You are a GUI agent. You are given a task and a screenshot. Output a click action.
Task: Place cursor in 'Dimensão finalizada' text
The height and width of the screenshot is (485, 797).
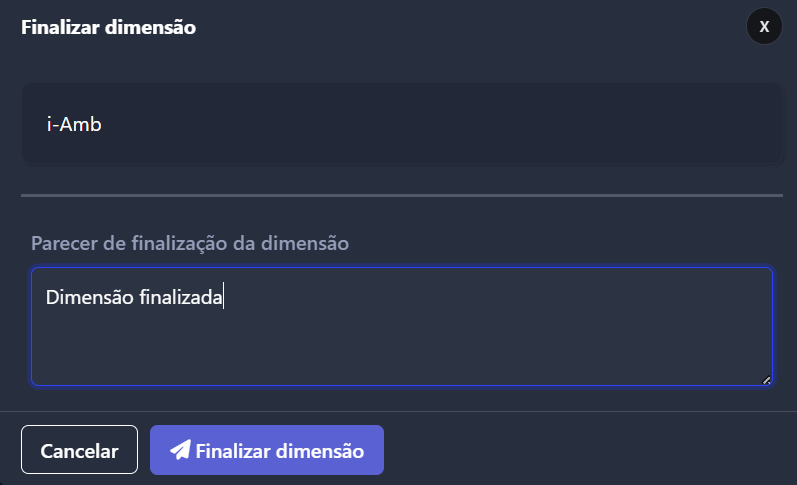pyautogui.click(x=134, y=297)
